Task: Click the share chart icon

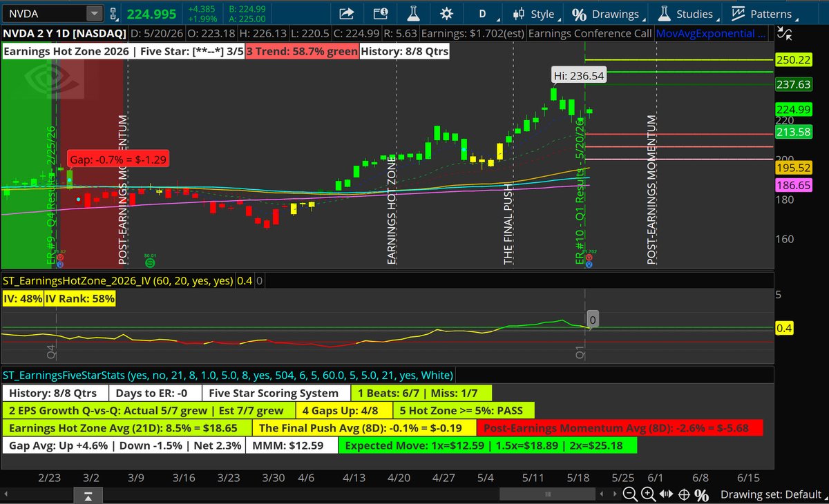Action: (x=347, y=14)
